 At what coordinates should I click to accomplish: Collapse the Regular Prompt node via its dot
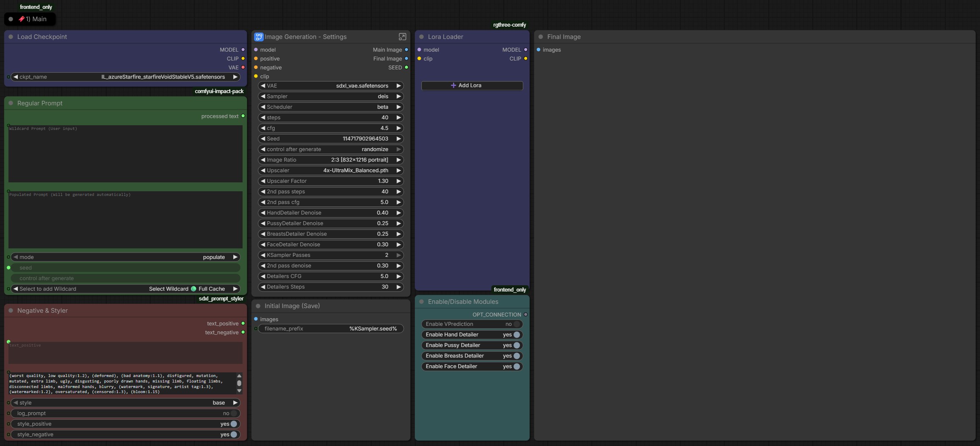(x=11, y=103)
